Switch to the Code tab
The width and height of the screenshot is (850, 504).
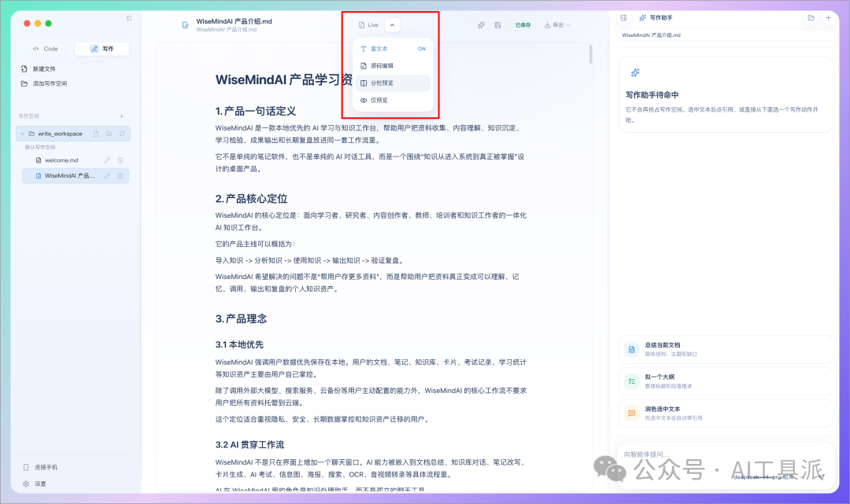pyautogui.click(x=46, y=49)
